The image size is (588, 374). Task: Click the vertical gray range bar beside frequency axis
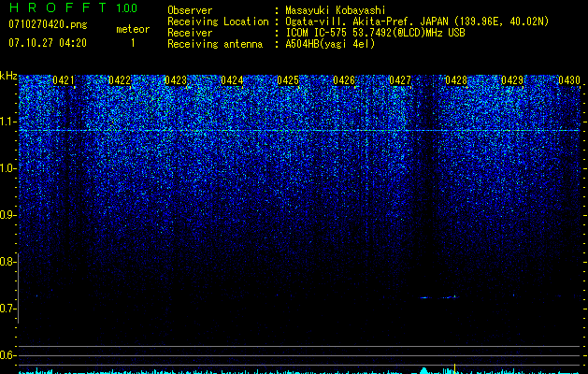pos(18,288)
